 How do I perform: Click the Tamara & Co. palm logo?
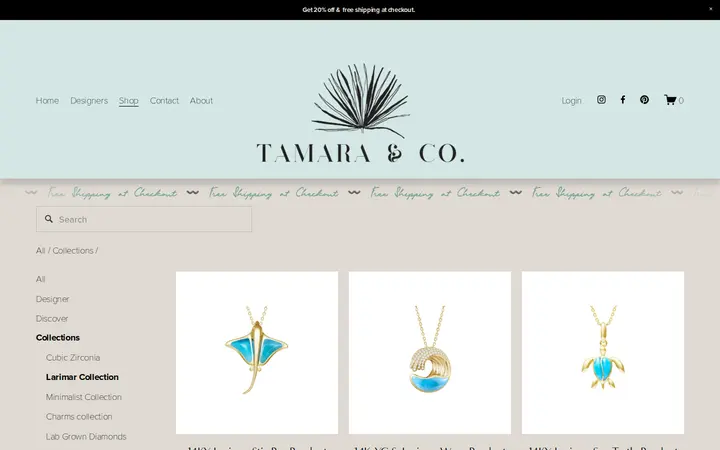coord(360,113)
